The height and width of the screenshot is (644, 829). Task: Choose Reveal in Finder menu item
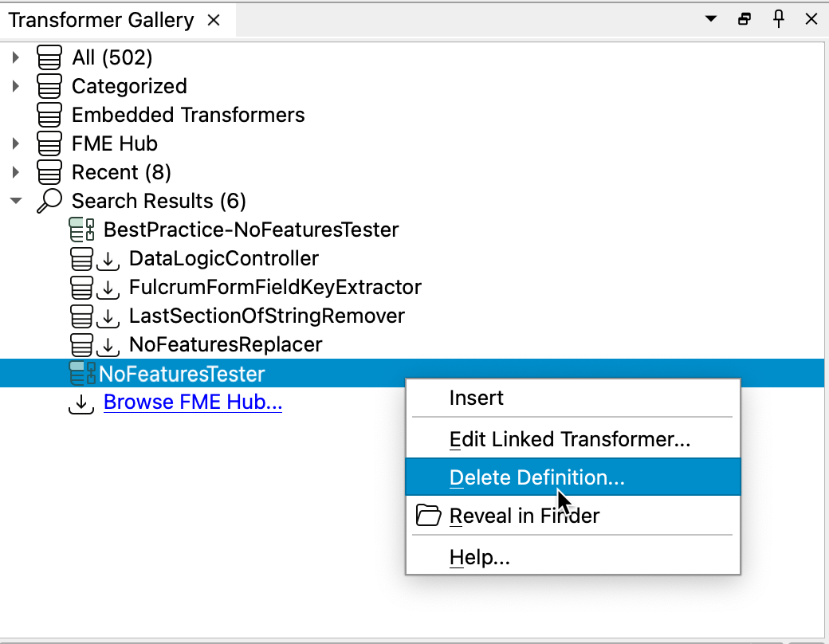[x=572, y=515]
